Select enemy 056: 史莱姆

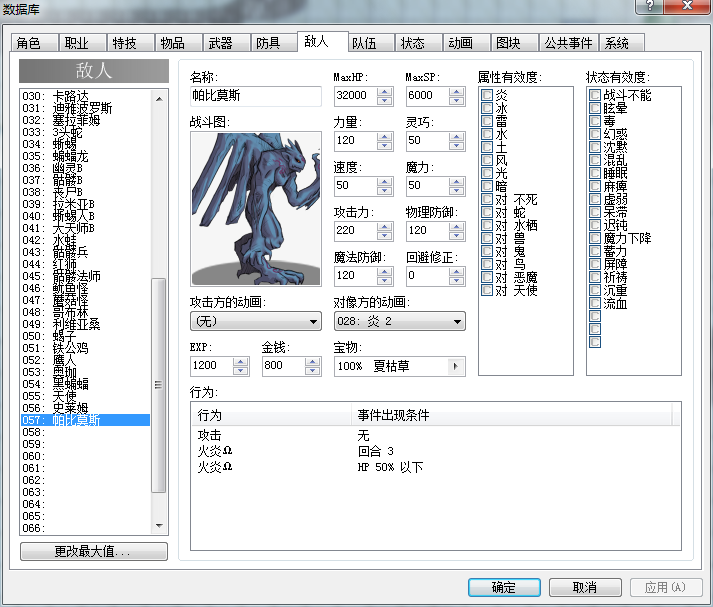(x=85, y=408)
